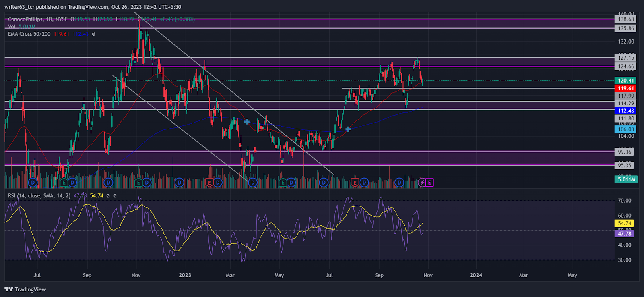Screen dimensions: 644x297
Task: Click the 2023 label on the time axis
Action: click(x=185, y=275)
